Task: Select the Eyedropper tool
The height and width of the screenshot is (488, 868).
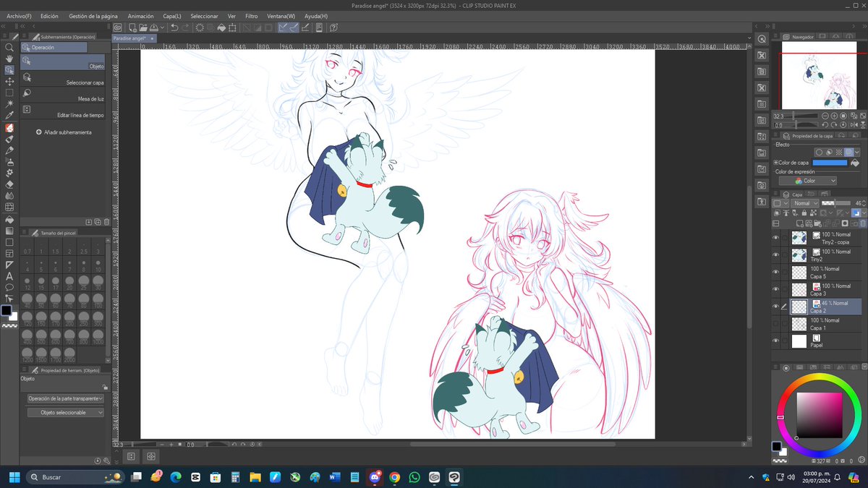Action: point(9,116)
